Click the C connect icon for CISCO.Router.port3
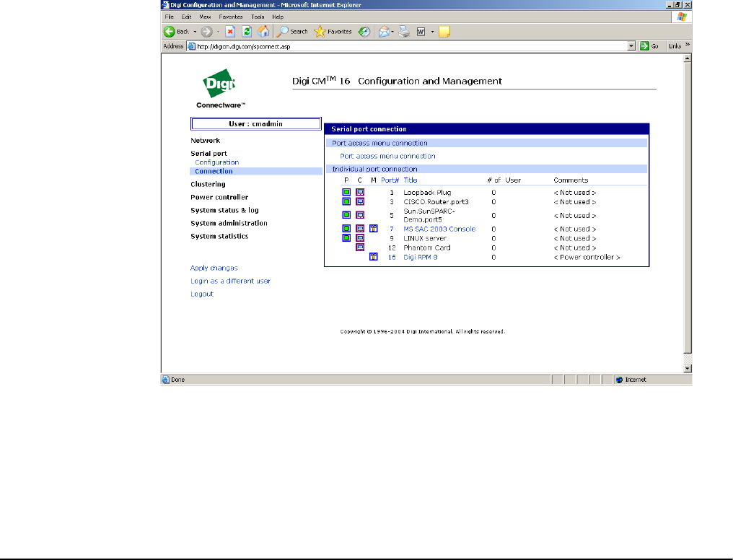This screenshot has height=560, width=733. (360, 201)
